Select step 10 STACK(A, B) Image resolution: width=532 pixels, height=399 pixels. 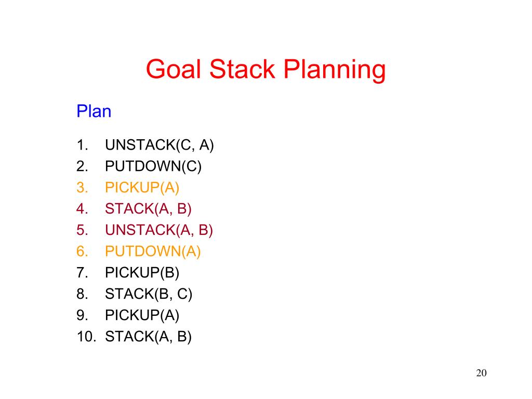point(148,337)
